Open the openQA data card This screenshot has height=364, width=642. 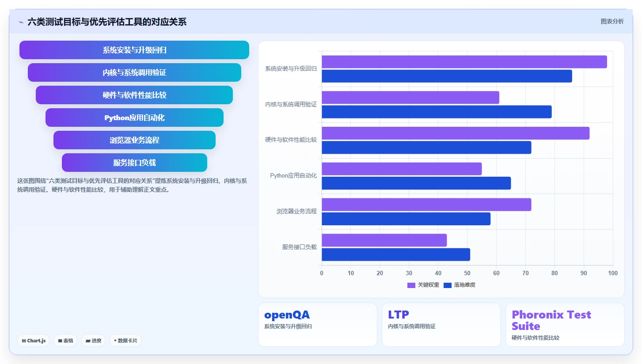point(318,325)
